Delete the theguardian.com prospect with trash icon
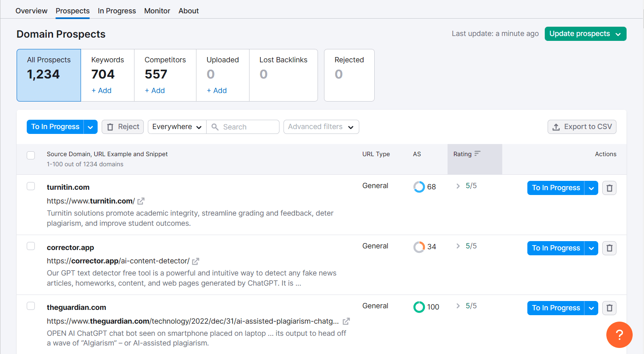The image size is (644, 354). [x=609, y=308]
